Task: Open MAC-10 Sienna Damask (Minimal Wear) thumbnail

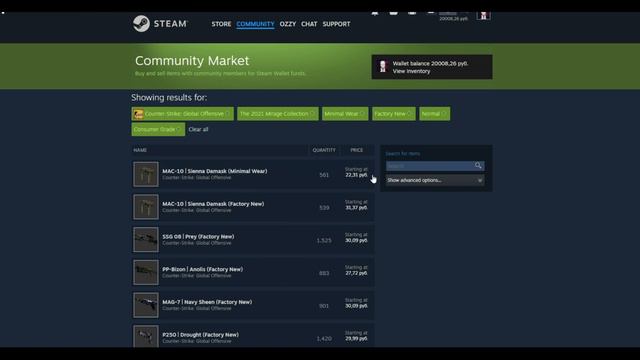Action: click(146, 174)
